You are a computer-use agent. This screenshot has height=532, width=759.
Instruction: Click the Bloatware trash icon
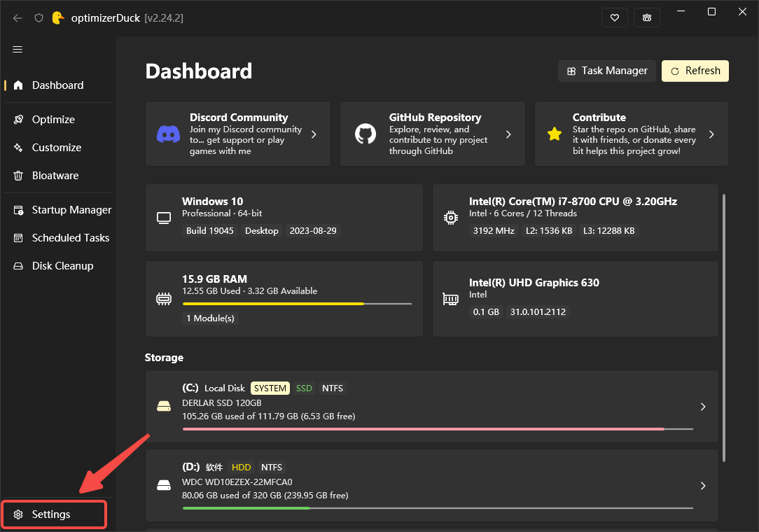[18, 176]
